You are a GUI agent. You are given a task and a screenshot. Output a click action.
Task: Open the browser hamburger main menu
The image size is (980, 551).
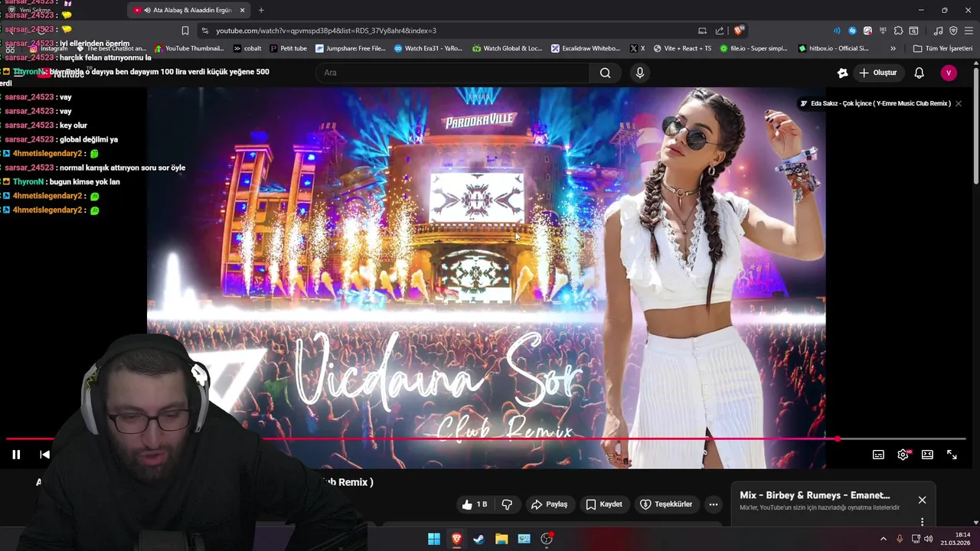pos(969,31)
